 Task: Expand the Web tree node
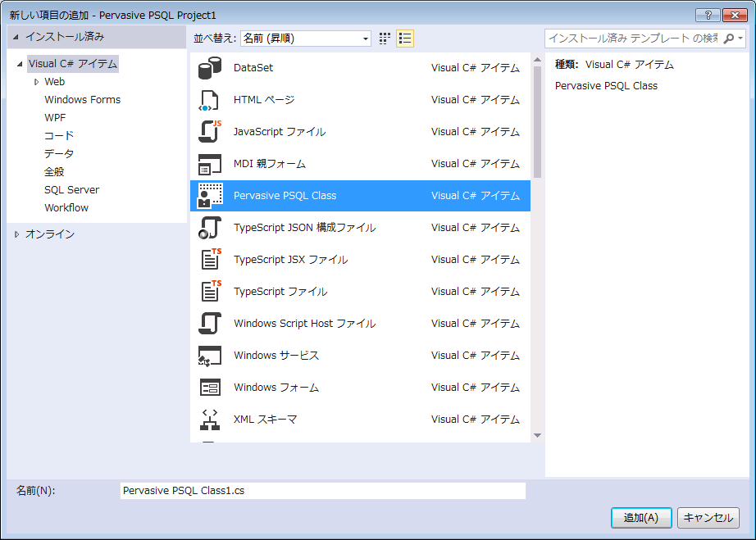(x=37, y=82)
